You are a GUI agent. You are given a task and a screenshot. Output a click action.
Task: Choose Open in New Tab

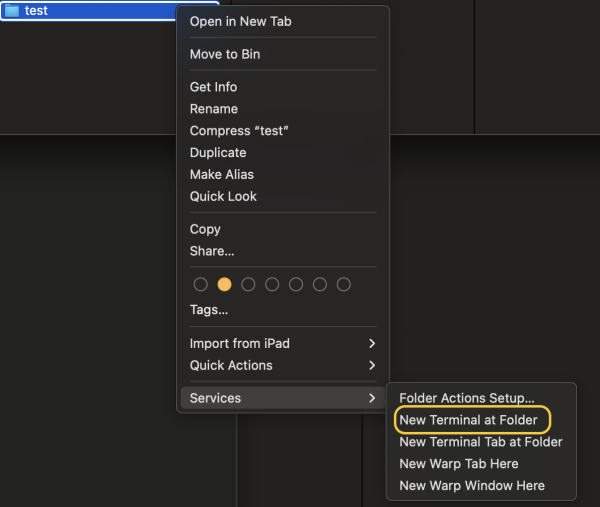coord(240,22)
